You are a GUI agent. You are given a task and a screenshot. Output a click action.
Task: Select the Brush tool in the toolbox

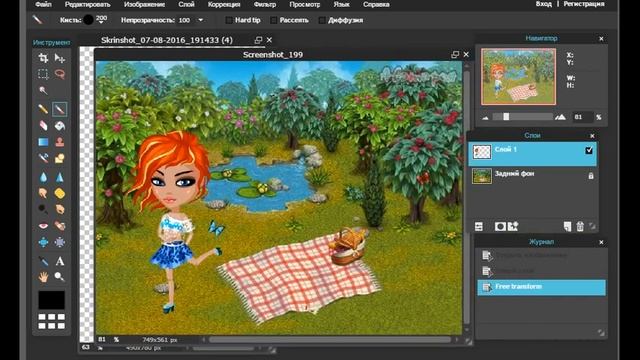(x=60, y=109)
